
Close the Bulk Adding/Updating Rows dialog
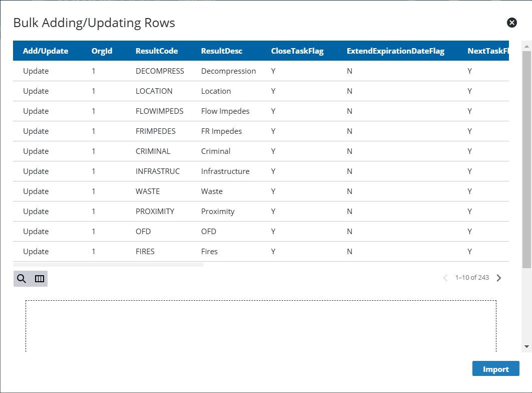pos(511,23)
